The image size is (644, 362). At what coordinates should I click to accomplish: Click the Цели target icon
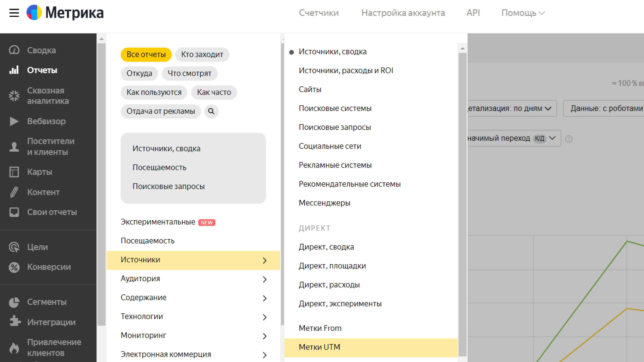click(x=14, y=247)
